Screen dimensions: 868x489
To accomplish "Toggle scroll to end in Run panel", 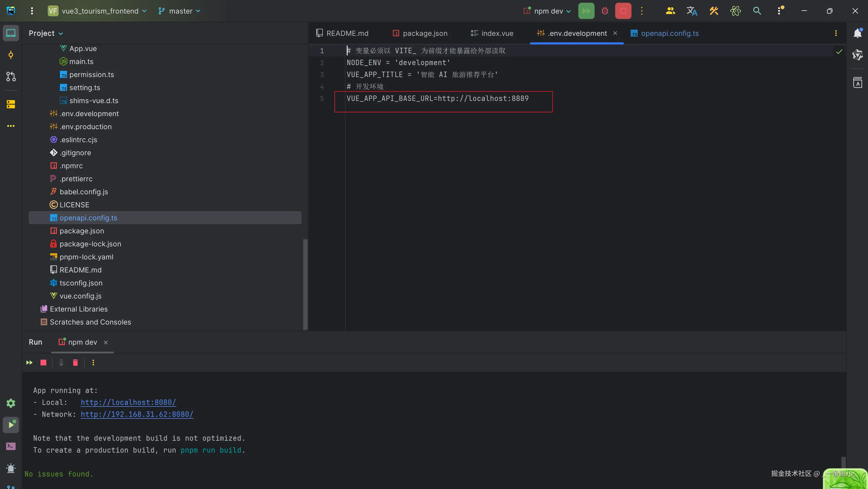I will tap(61, 363).
